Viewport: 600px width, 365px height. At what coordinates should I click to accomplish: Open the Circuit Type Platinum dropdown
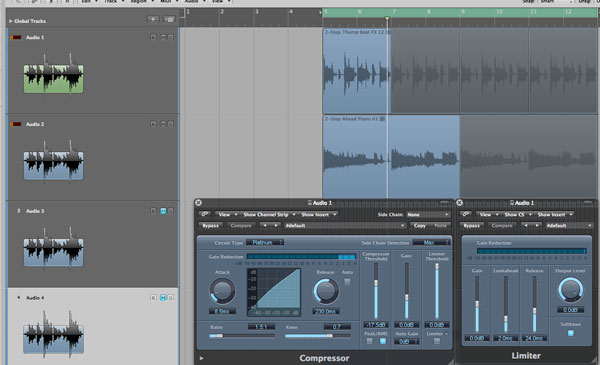[265, 243]
